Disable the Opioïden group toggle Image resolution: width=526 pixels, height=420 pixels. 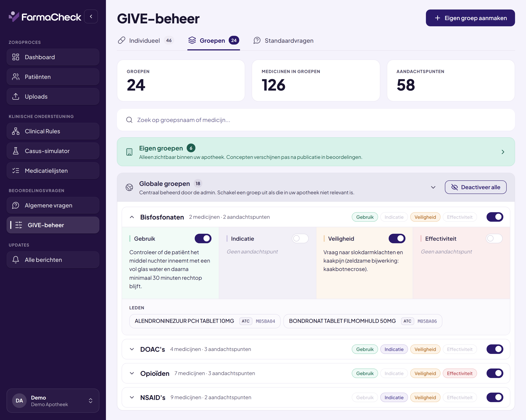(x=495, y=373)
